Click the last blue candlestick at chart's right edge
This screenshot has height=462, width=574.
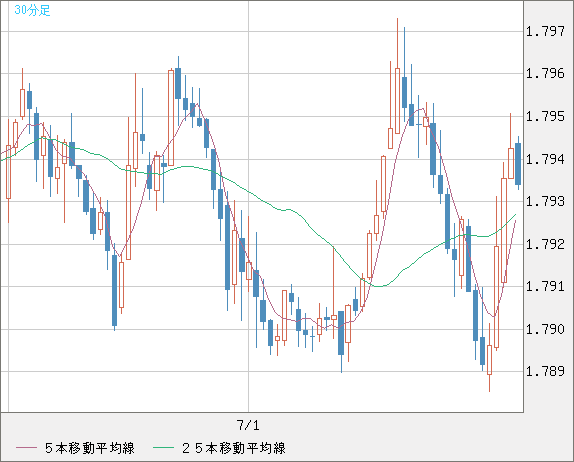[518, 164]
